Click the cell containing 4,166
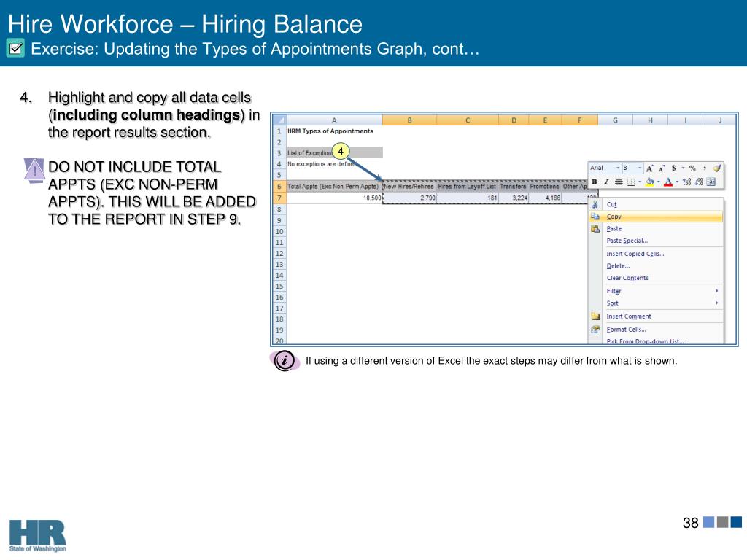747x560 pixels. point(545,198)
